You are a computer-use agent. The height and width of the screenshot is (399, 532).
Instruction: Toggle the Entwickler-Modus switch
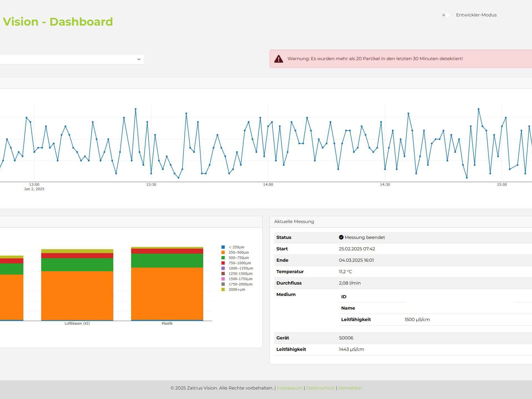pyautogui.click(x=446, y=15)
